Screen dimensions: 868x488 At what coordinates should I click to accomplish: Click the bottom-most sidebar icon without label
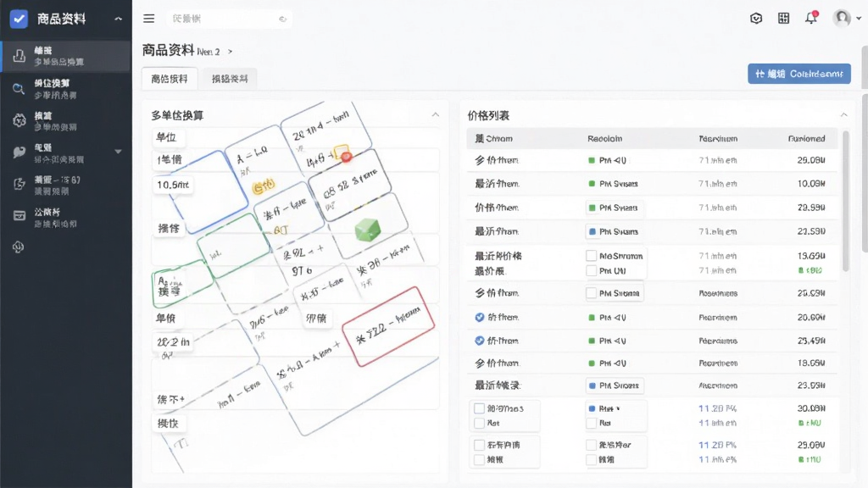19,247
